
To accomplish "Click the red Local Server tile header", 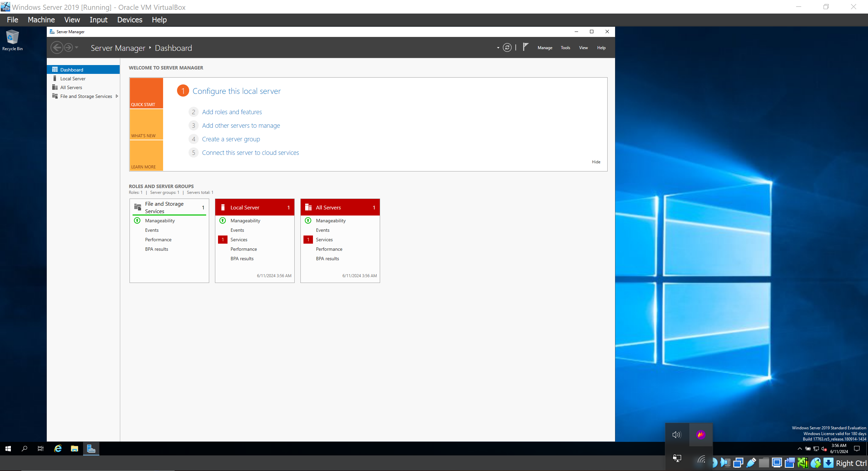I will pos(255,207).
